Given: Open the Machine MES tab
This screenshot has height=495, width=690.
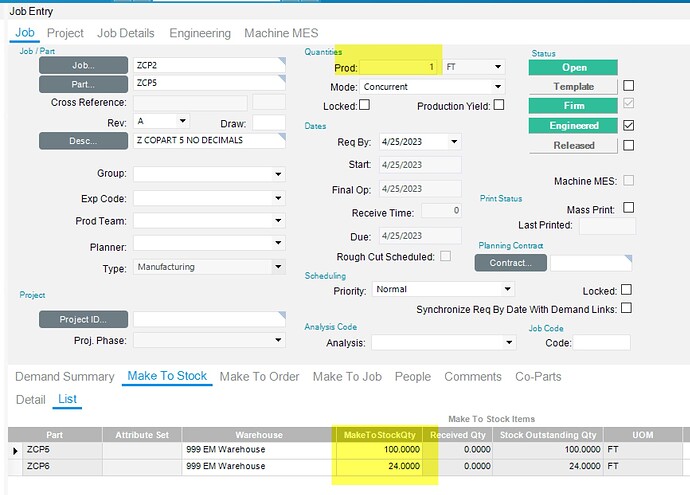Looking at the screenshot, I should [x=281, y=33].
